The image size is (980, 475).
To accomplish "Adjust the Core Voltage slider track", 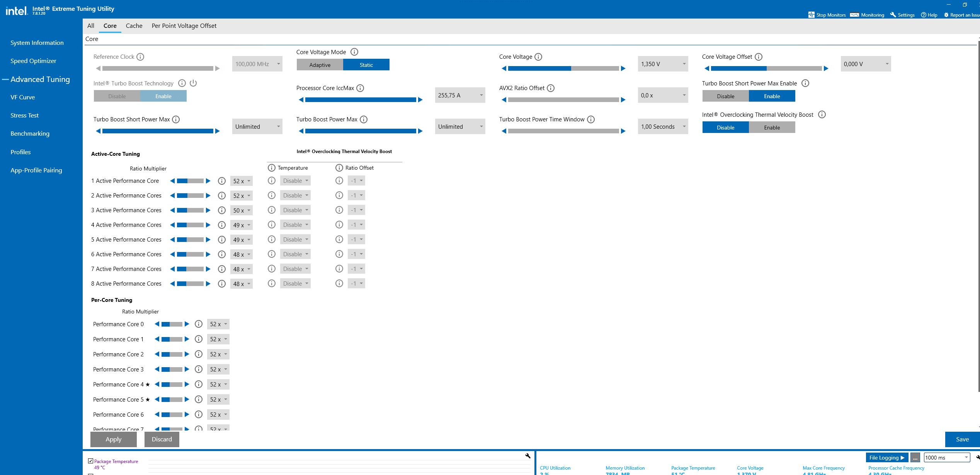I will (564, 68).
